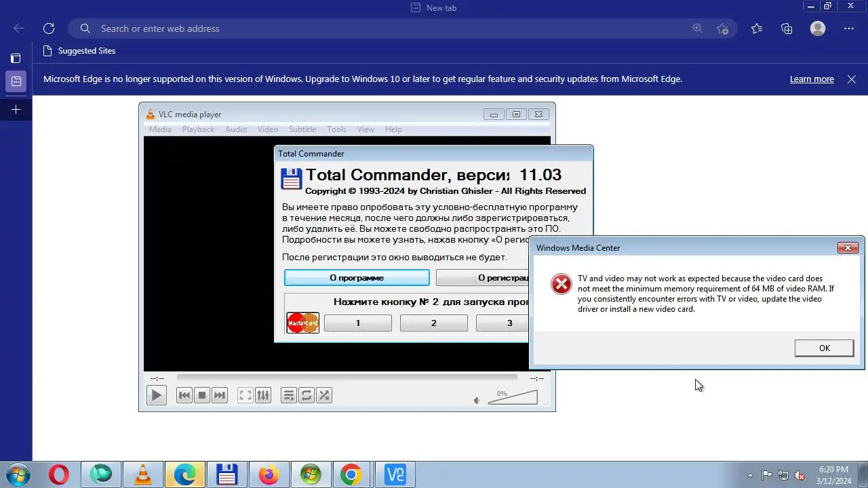Viewport: 868px width, 488px height.
Task: Open VLC Audio menu
Action: pyautogui.click(x=236, y=129)
